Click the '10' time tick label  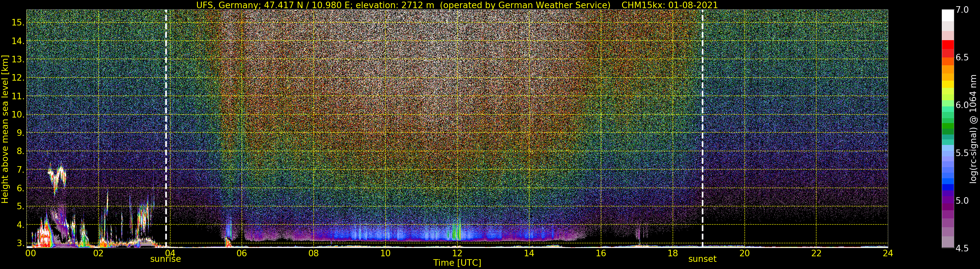click(x=385, y=253)
